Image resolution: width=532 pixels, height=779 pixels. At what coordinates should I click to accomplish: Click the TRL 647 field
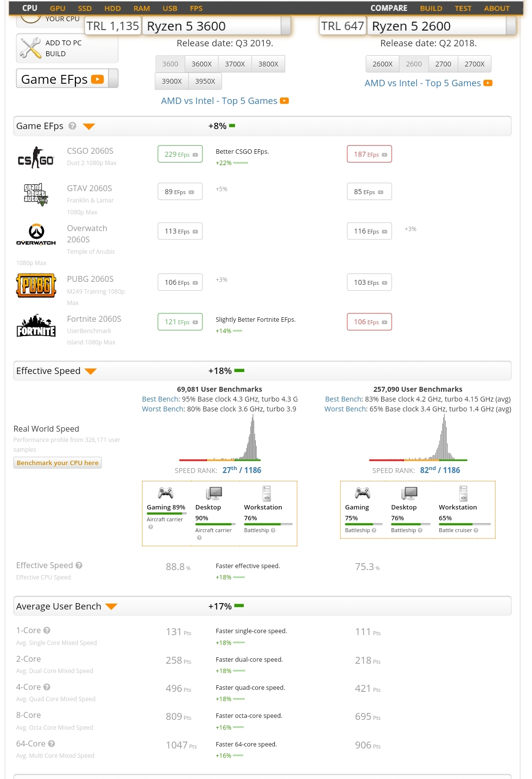343,26
